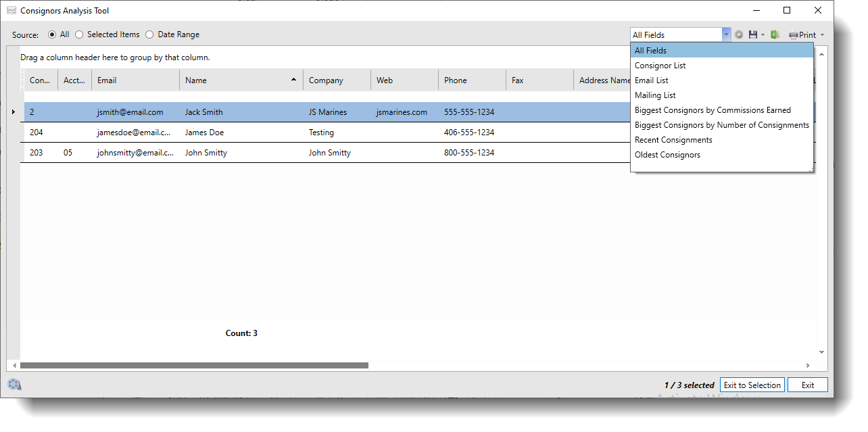Click the floppy disk save icon

753,34
